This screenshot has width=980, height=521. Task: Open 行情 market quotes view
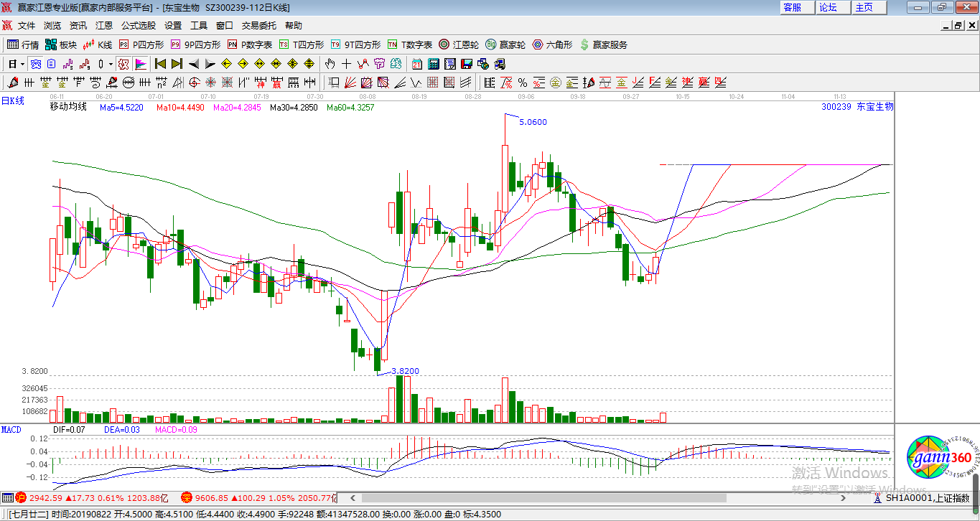click(23, 44)
